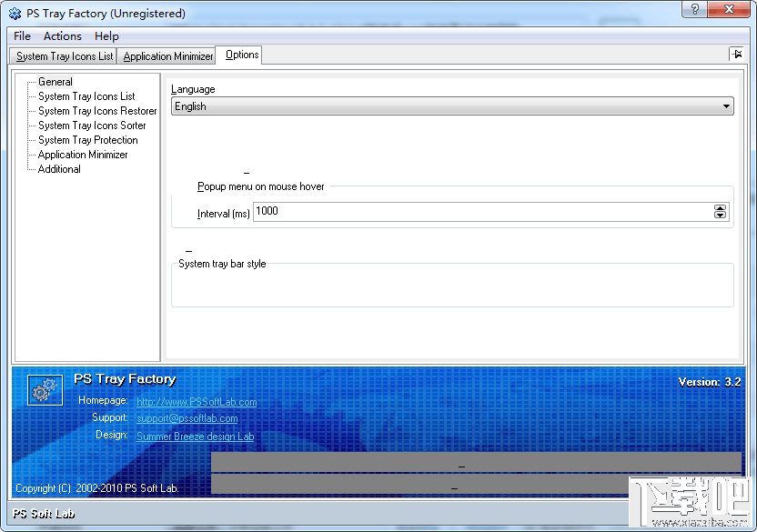Image resolution: width=757 pixels, height=532 pixels.
Task: Increase interval with the spinner up arrow
Action: coord(720,207)
